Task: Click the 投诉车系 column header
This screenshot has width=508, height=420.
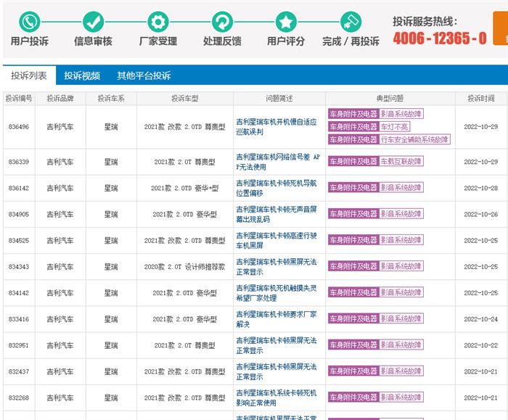Action: click(x=111, y=99)
